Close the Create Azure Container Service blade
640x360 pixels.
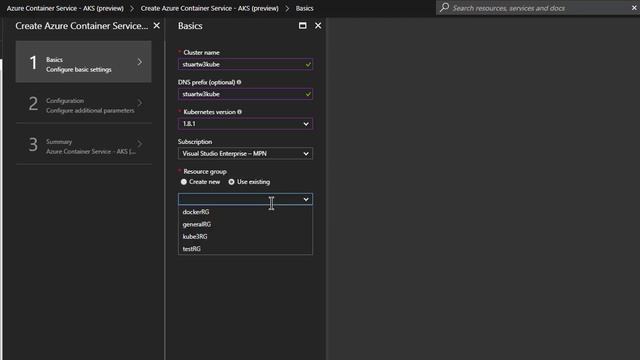pyautogui.click(x=157, y=26)
